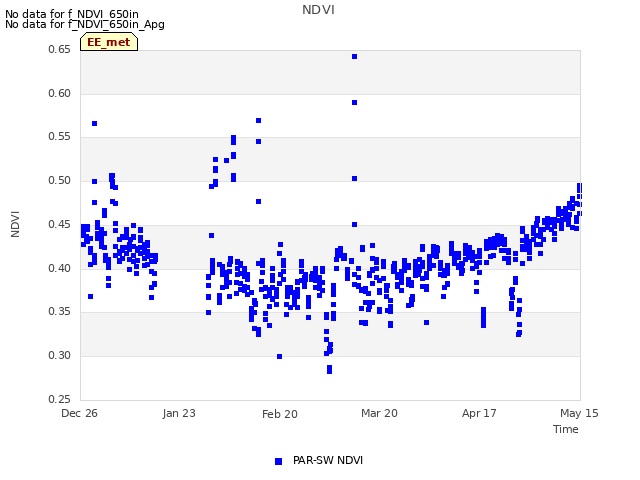Click the vertical NDVI axis label
This screenshot has width=640, height=480.
[15, 224]
